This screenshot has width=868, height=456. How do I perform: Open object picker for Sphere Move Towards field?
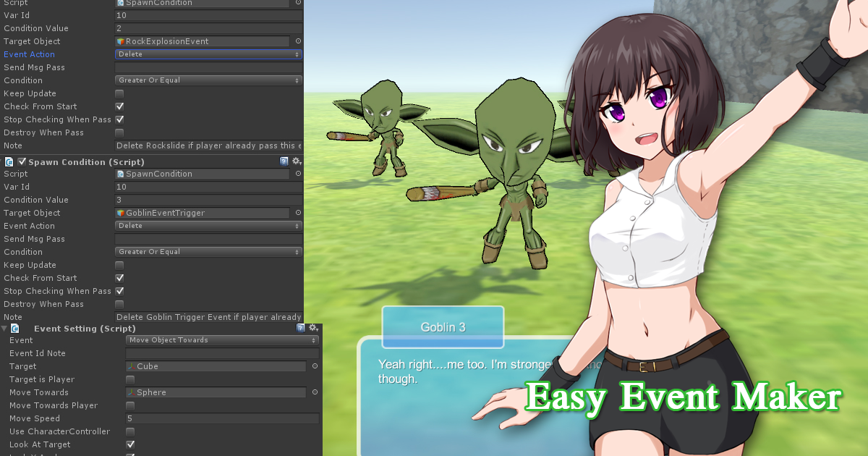click(314, 392)
